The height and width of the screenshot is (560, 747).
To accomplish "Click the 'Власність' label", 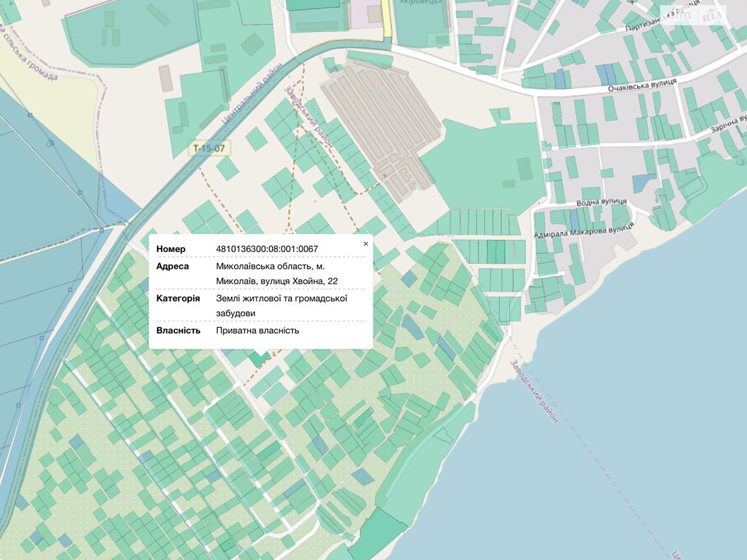I will tap(178, 330).
